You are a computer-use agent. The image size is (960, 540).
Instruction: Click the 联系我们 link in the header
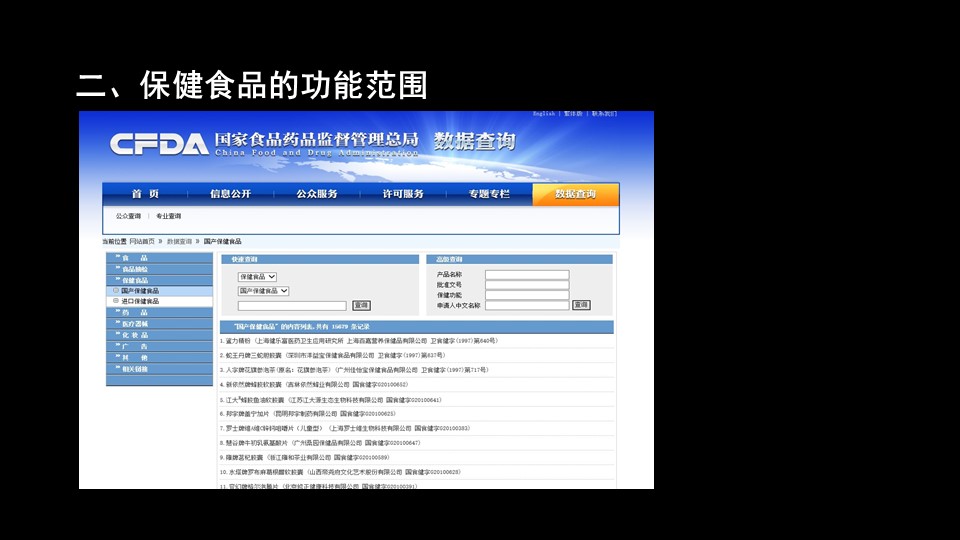click(x=604, y=113)
